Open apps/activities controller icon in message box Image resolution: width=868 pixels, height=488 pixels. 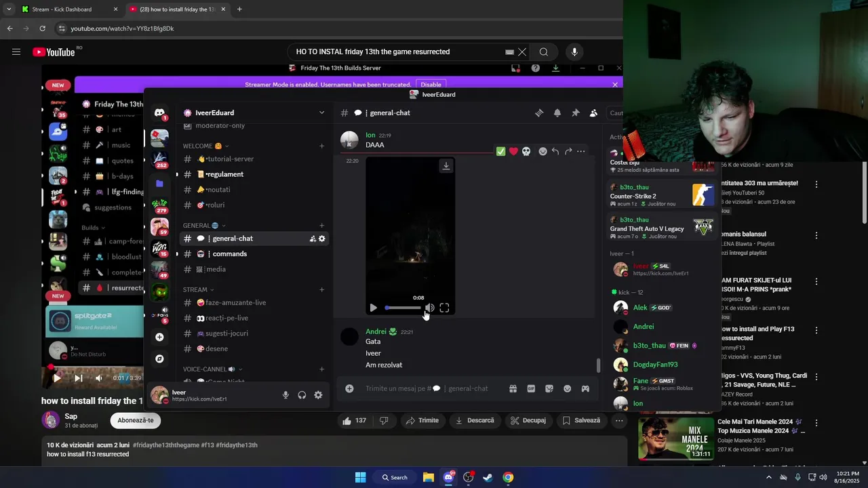585,388
